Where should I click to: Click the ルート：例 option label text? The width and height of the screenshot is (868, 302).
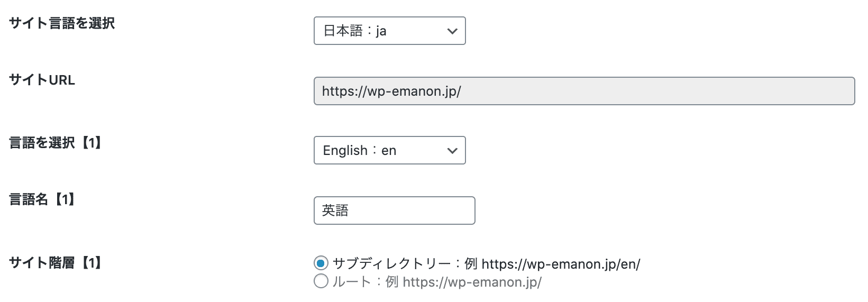point(365,281)
